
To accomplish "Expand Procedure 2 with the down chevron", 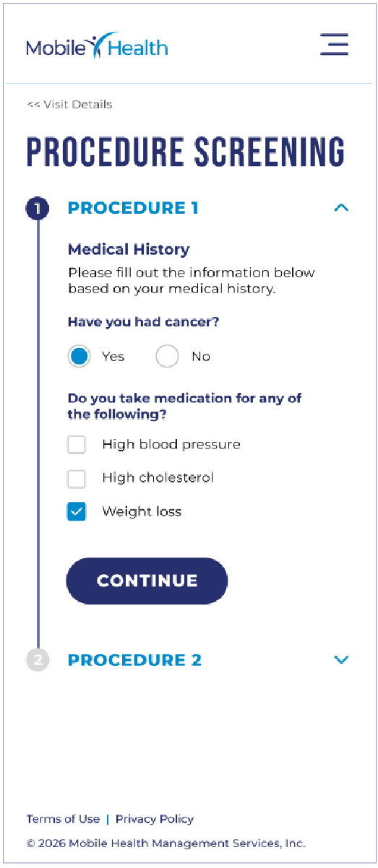I will (x=341, y=659).
